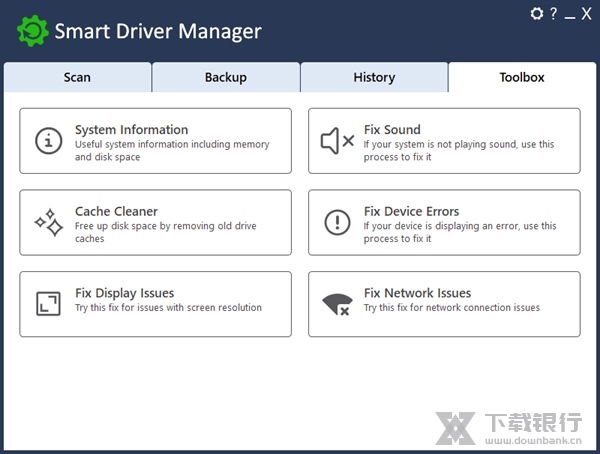Image resolution: width=600 pixels, height=454 pixels.
Task: Click the Fix Network Issues wifi icon
Action: click(x=337, y=304)
